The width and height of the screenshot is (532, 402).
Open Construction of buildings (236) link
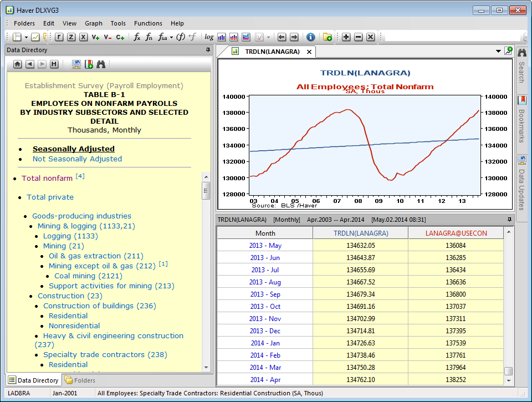pos(100,306)
